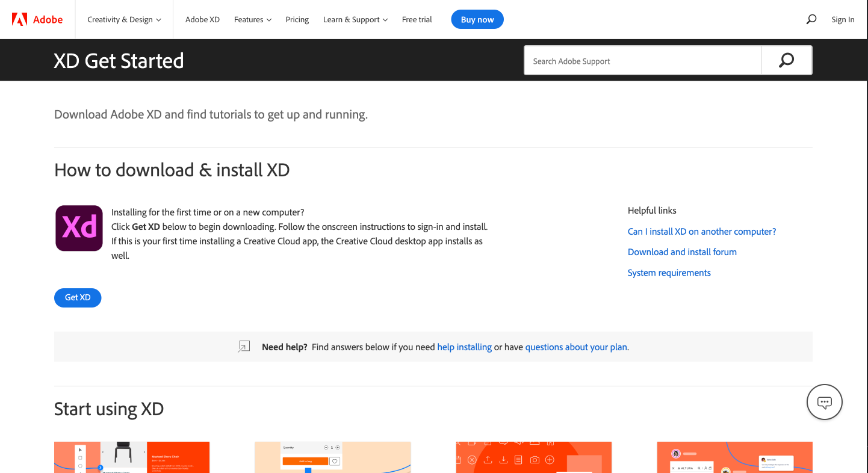Click the Search Adobe Support input field
The width and height of the screenshot is (868, 473).
coord(642,60)
